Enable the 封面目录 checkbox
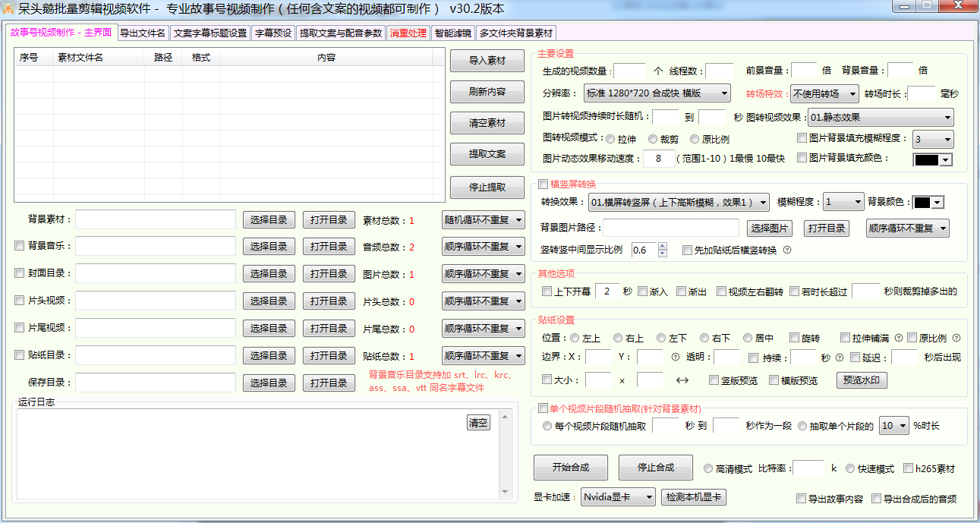 point(20,273)
